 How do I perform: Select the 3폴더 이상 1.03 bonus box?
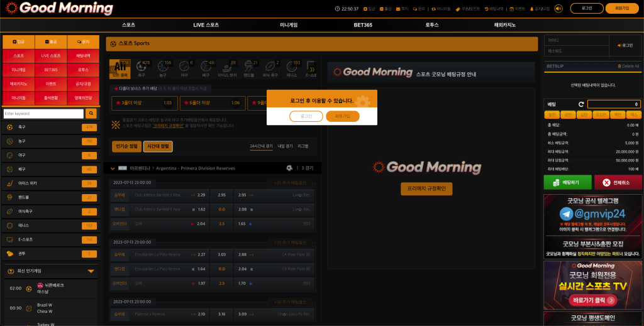point(145,103)
